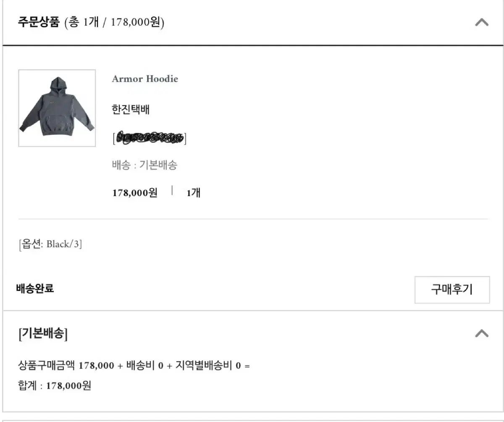This screenshot has width=504, height=422.
Task: Click the scribbled tracking number in brackets
Action: point(150,138)
